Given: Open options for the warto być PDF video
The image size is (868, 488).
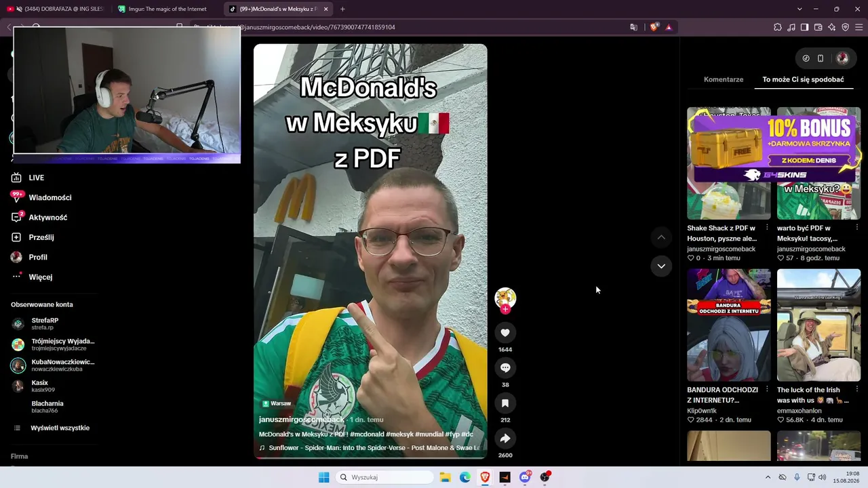Looking at the screenshot, I should point(857,228).
